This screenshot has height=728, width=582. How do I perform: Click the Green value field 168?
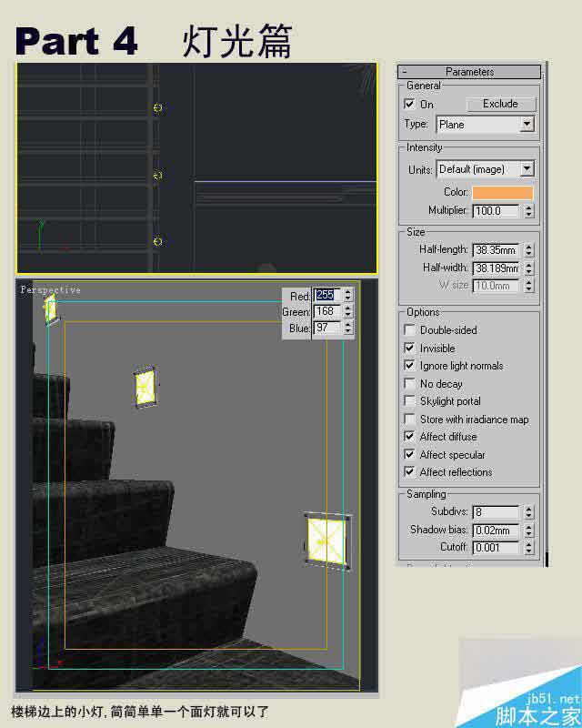tap(327, 311)
